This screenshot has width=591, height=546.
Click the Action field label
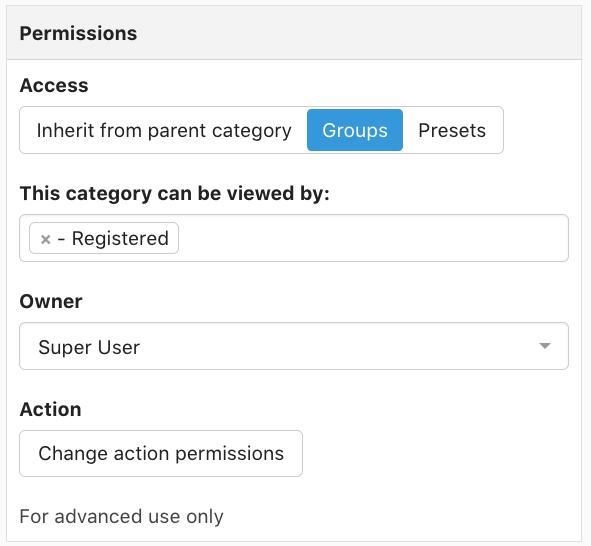coord(51,409)
